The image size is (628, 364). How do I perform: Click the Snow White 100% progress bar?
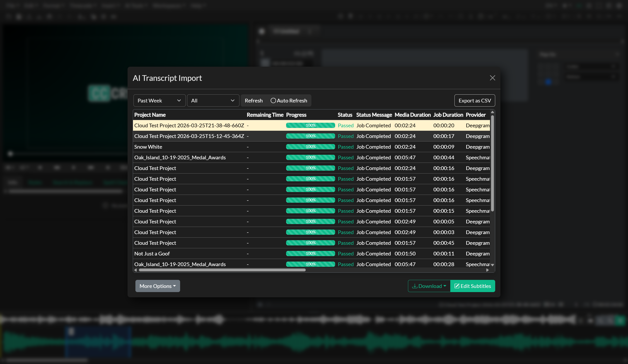pyautogui.click(x=310, y=147)
